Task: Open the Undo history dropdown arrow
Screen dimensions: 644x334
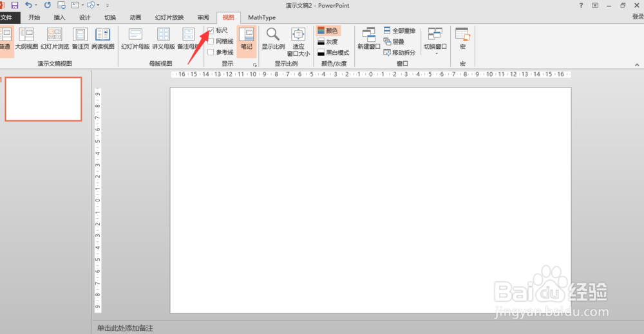Action: [36, 5]
